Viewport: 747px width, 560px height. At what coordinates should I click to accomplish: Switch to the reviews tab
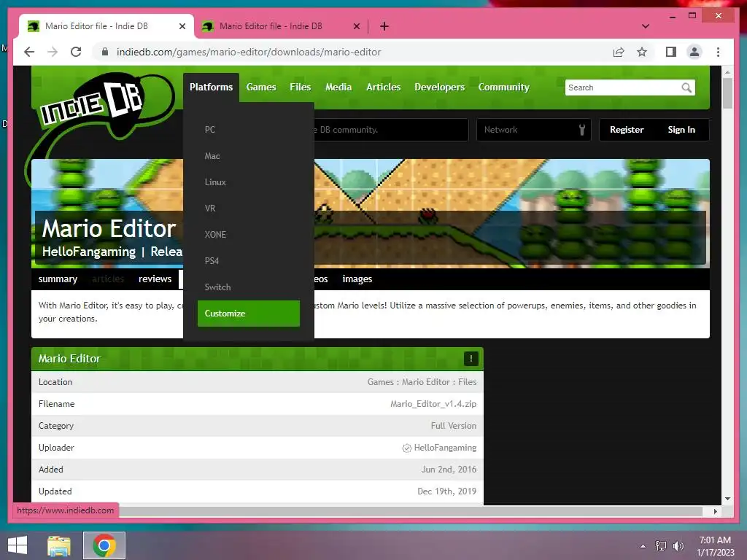[x=155, y=279]
